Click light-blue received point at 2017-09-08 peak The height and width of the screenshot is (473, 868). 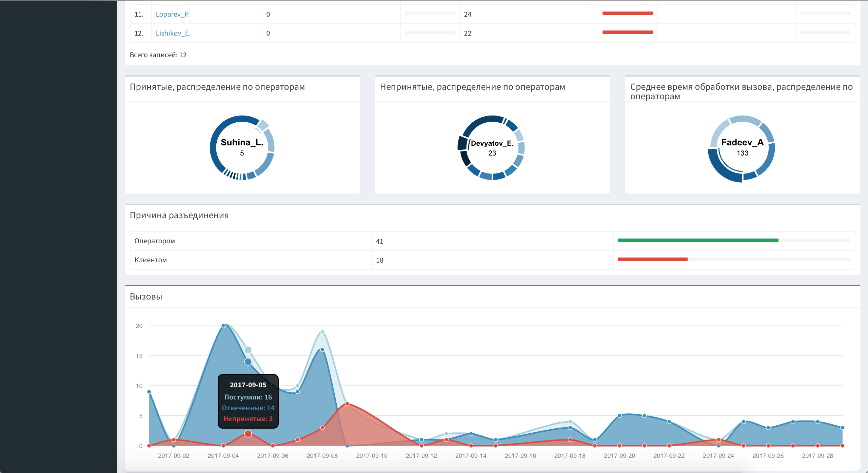322,332
